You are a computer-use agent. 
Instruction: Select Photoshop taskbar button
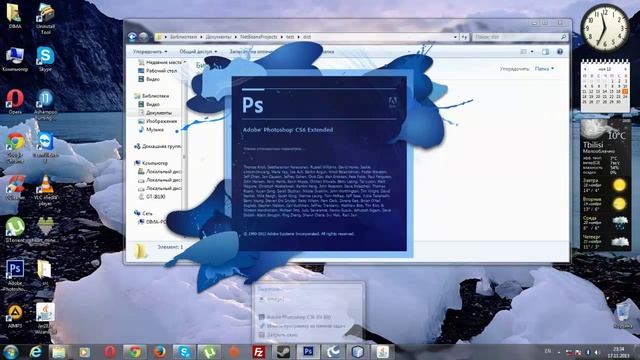point(308,352)
